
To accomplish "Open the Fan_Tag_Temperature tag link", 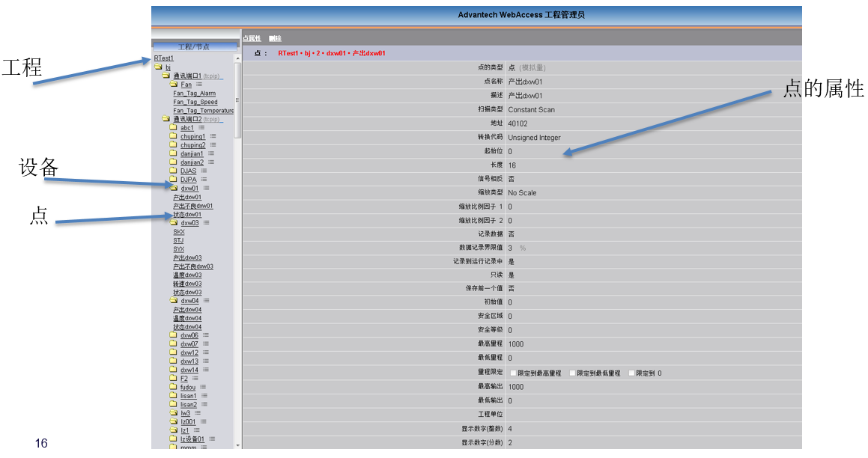I will (x=203, y=111).
